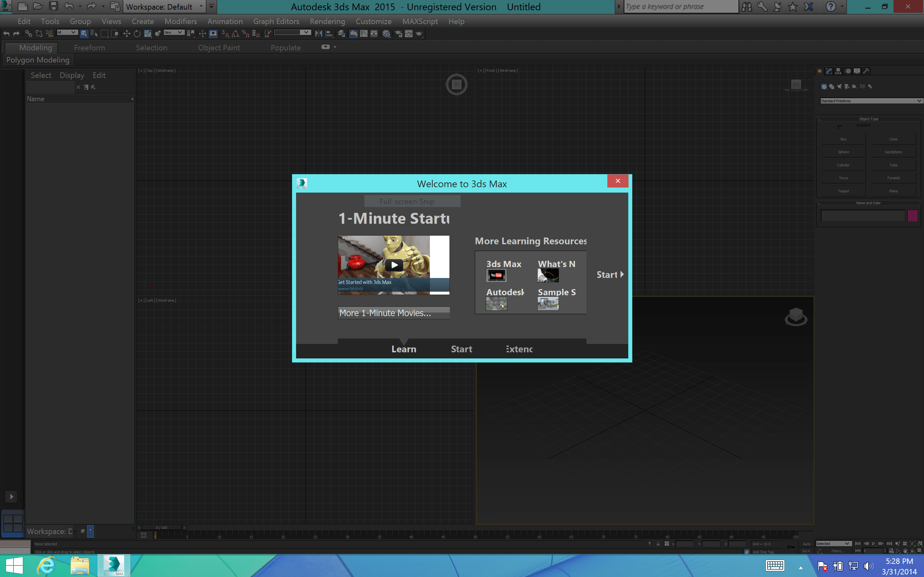Screen dimensions: 924x577
Task: Collapse the Object Type rollout
Action: pyautogui.click(x=868, y=119)
